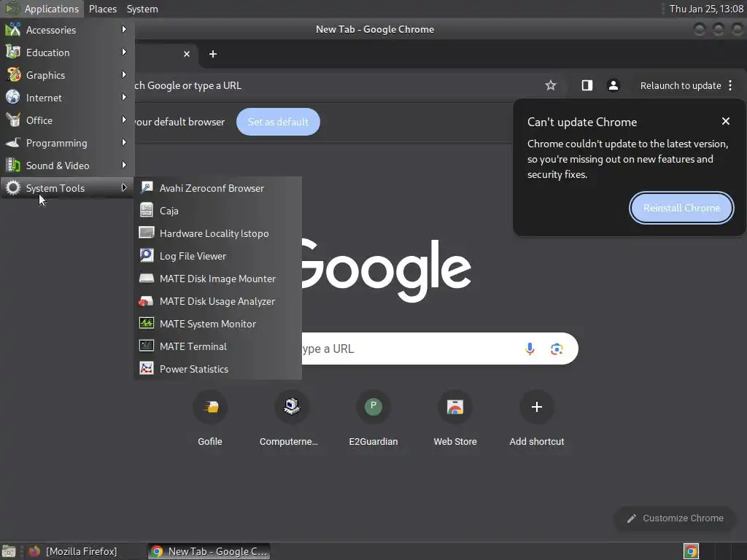Open the Applications menu in the top panel
The image size is (747, 560).
pos(42,9)
